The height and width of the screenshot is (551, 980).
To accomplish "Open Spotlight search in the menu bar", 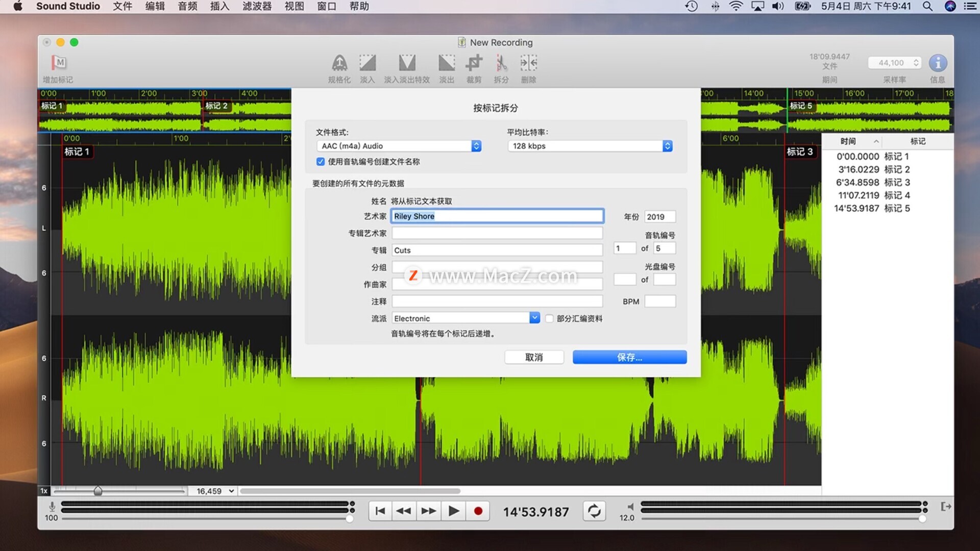I will click(927, 6).
